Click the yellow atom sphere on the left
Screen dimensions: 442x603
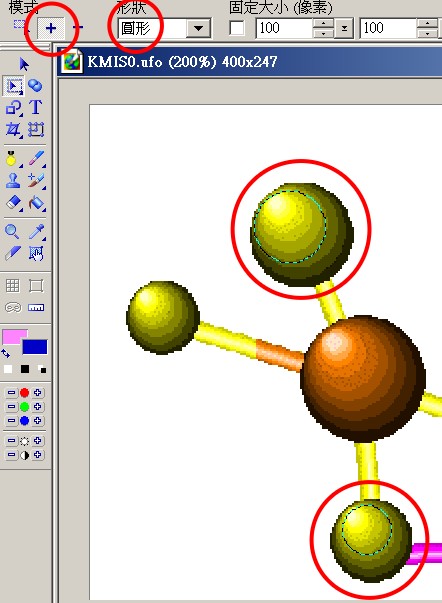pyautogui.click(x=163, y=317)
